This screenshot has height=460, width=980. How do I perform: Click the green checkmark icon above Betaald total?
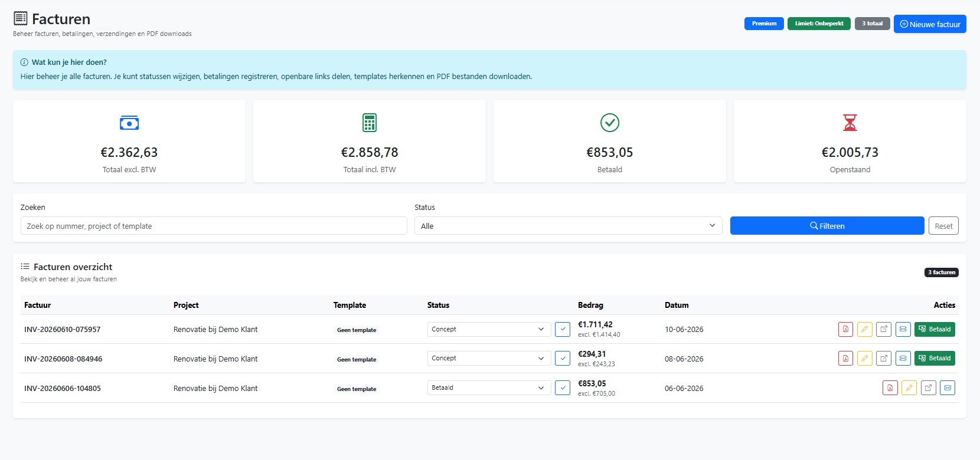[x=610, y=123]
